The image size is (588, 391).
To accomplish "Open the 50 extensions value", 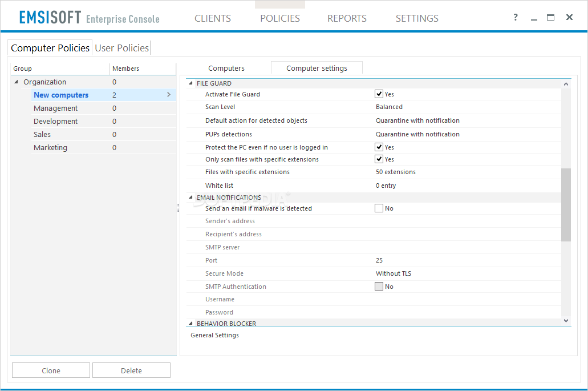I will [x=396, y=172].
